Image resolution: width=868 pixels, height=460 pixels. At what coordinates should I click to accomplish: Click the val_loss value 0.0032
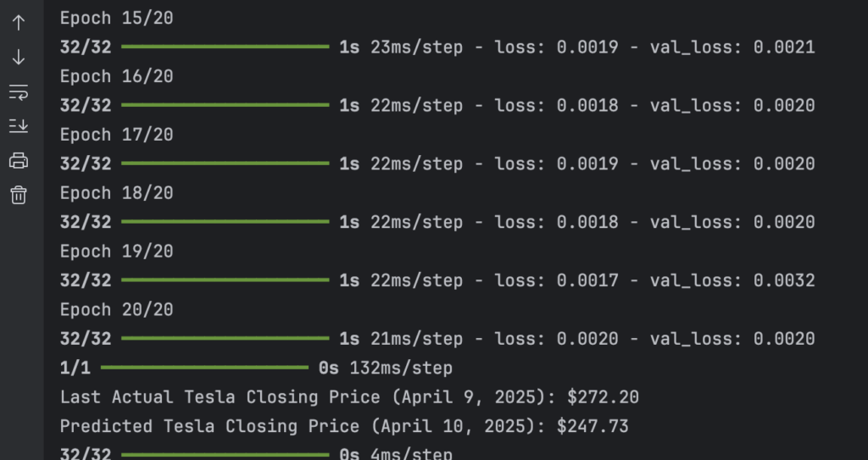pyautogui.click(x=784, y=280)
